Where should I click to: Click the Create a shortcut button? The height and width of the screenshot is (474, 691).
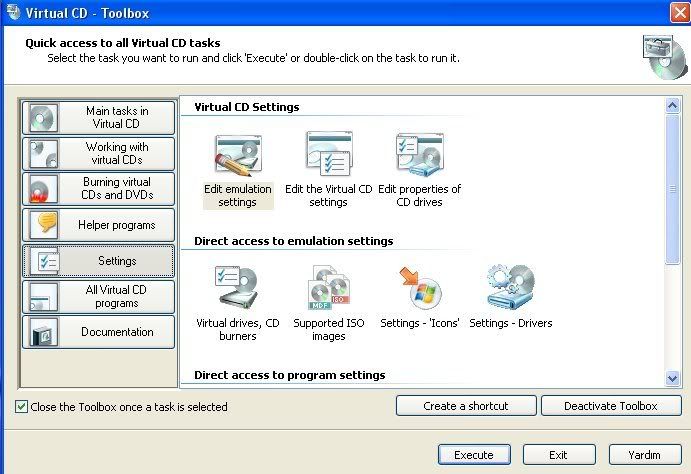(x=466, y=406)
